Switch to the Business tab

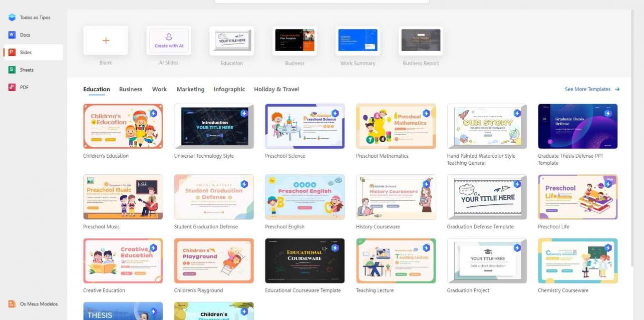[x=131, y=89]
